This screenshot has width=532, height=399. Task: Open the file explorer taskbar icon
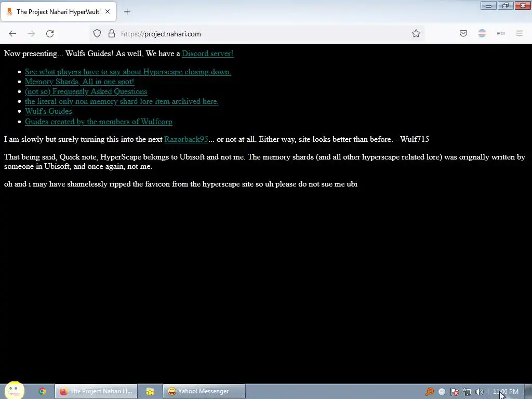[x=150, y=391]
